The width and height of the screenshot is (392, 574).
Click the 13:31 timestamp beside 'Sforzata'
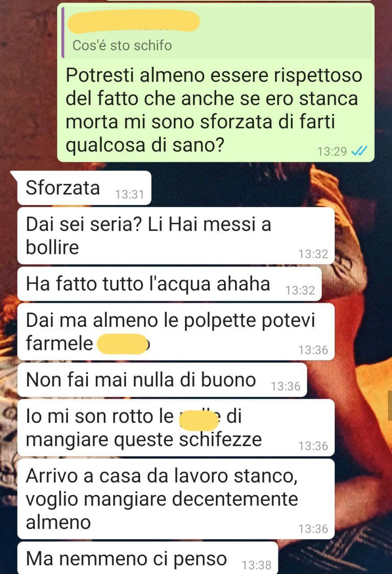tap(129, 195)
